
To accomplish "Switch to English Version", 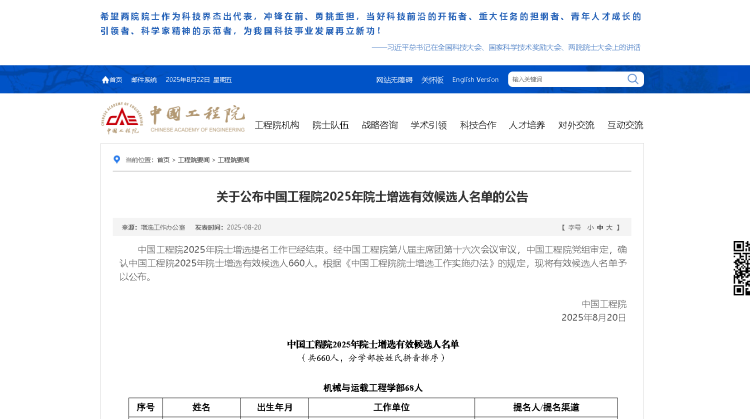I will [x=475, y=79].
